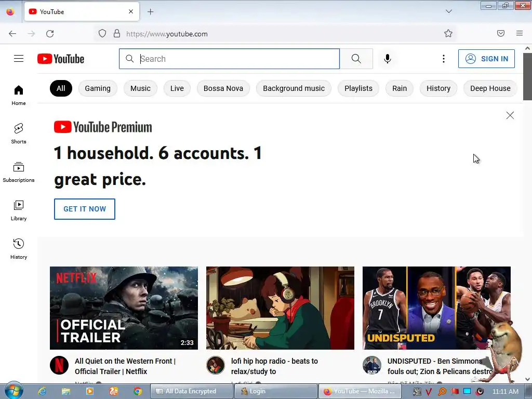View site security padlock info
This screenshot has width=532, height=399.
click(x=117, y=33)
